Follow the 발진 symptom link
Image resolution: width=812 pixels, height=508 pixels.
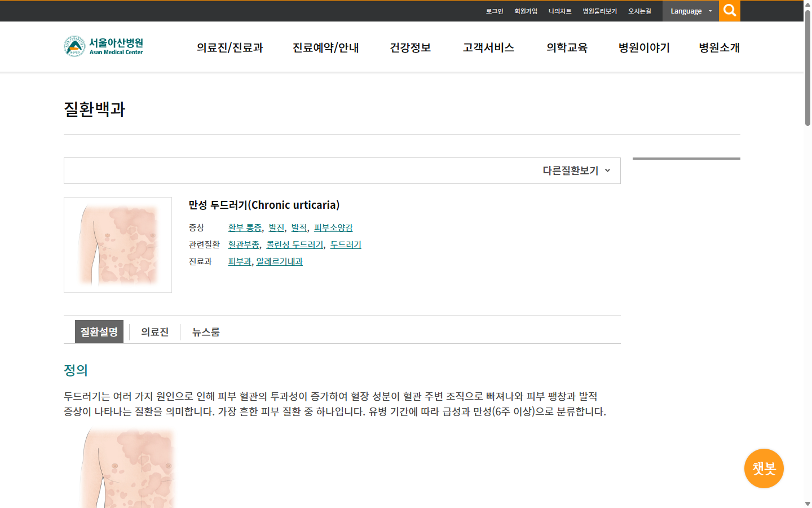[276, 227]
